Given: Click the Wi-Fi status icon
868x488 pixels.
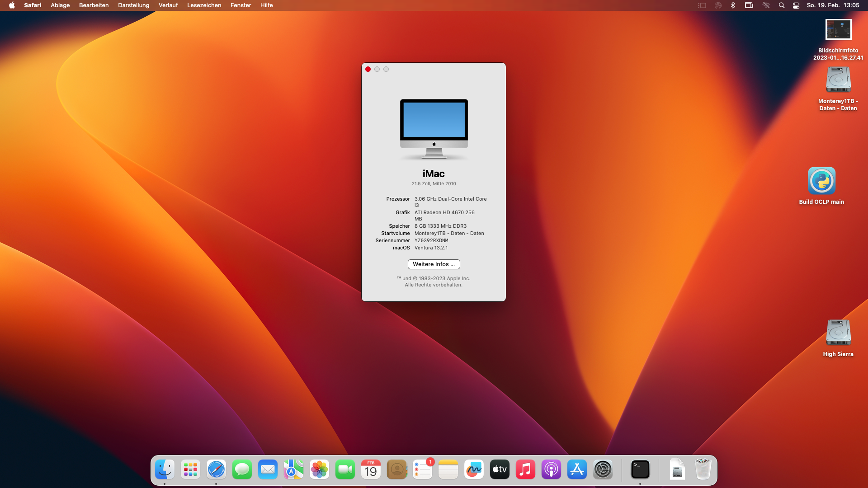Looking at the screenshot, I should pyautogui.click(x=766, y=5).
